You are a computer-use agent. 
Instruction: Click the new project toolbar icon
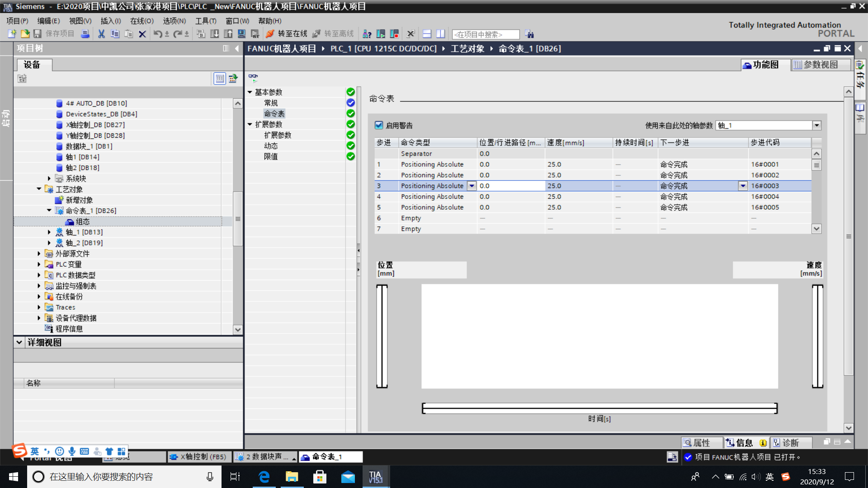coord(12,34)
